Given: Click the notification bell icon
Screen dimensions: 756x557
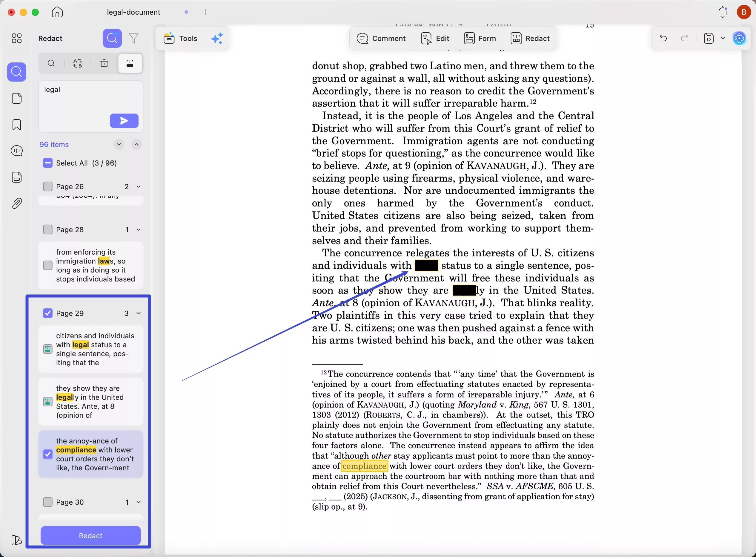Looking at the screenshot, I should 722,13.
